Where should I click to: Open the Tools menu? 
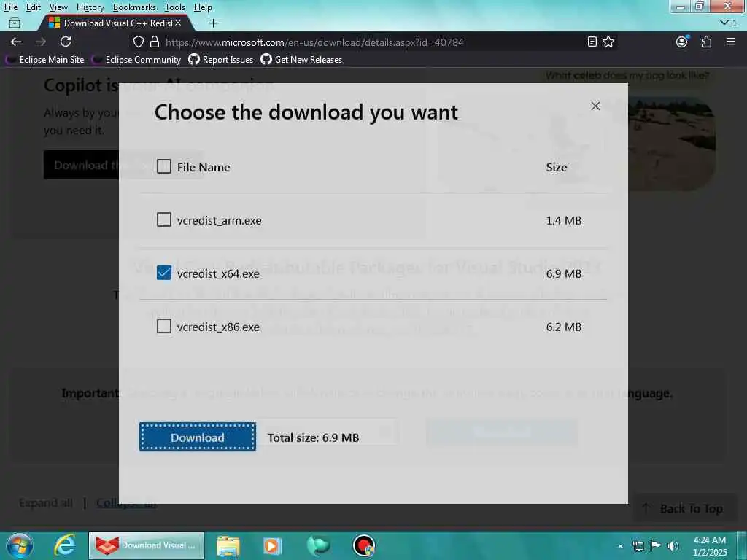click(x=175, y=7)
